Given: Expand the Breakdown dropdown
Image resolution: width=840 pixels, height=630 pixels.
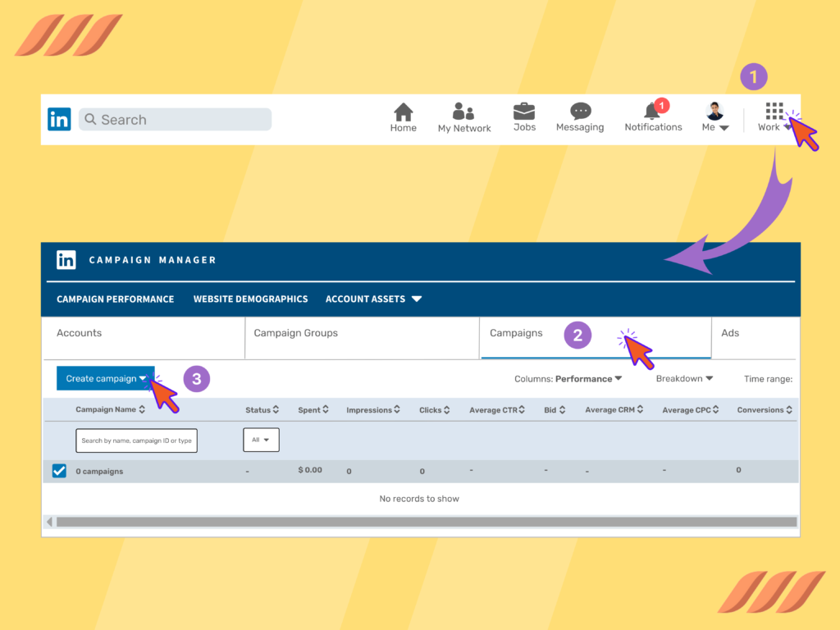Looking at the screenshot, I should (x=684, y=379).
